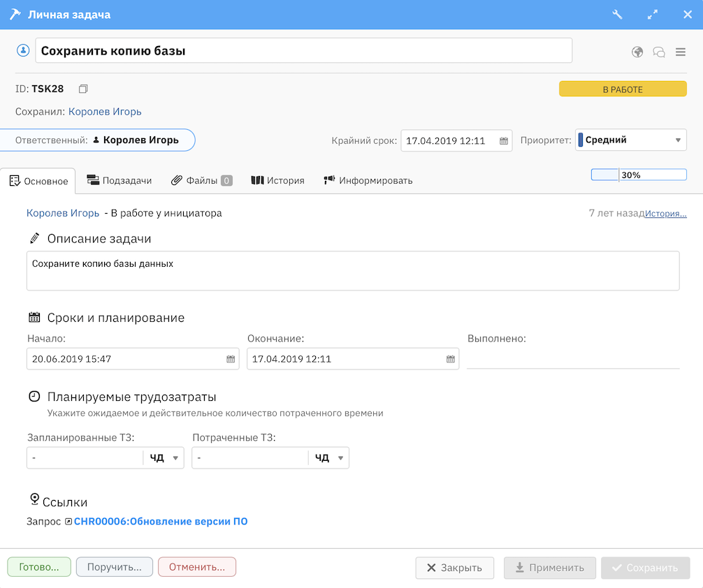Click the globe icon near title
Screen dimensions: 703x588
tap(637, 52)
